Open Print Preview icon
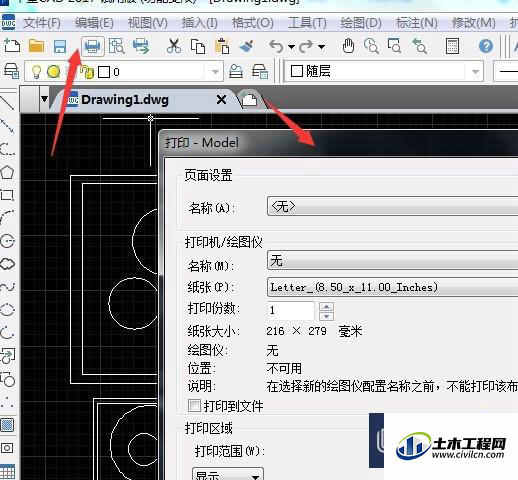The height and width of the screenshot is (480, 518). 116,46
